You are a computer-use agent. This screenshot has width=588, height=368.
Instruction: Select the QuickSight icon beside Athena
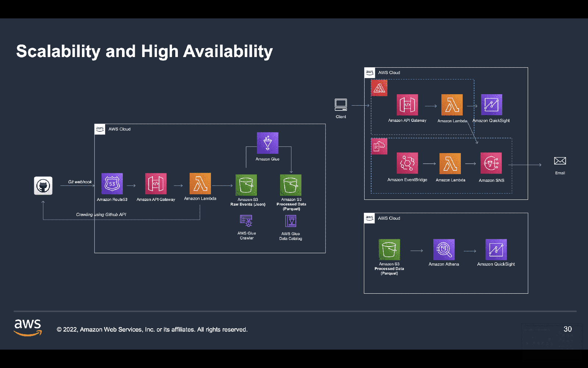click(x=496, y=250)
